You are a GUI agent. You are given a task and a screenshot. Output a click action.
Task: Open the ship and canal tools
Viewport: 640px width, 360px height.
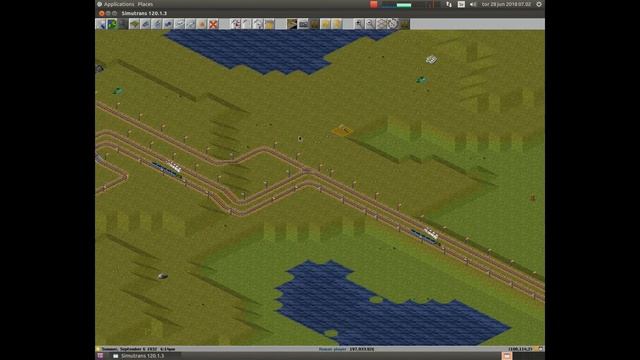190,24
